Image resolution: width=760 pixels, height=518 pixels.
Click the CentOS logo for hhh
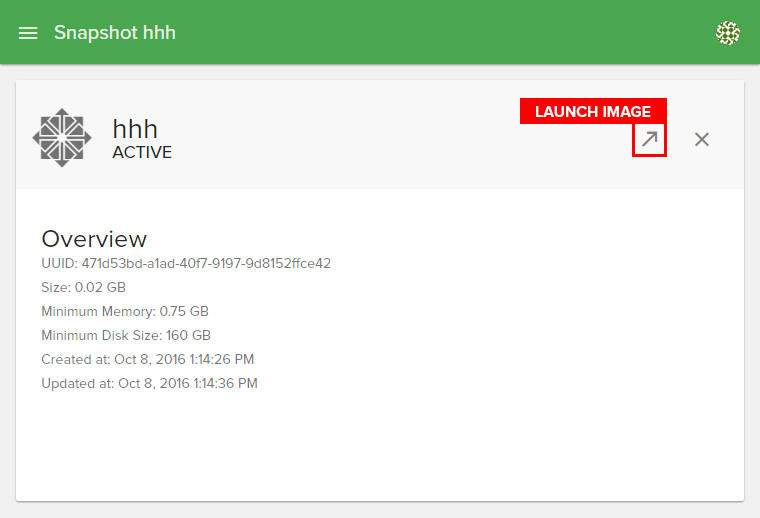click(62, 137)
